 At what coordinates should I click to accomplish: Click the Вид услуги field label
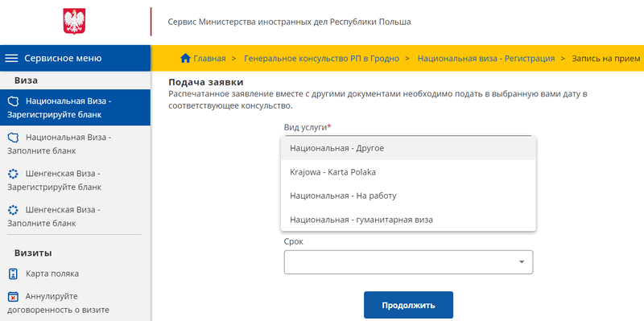pyautogui.click(x=308, y=127)
